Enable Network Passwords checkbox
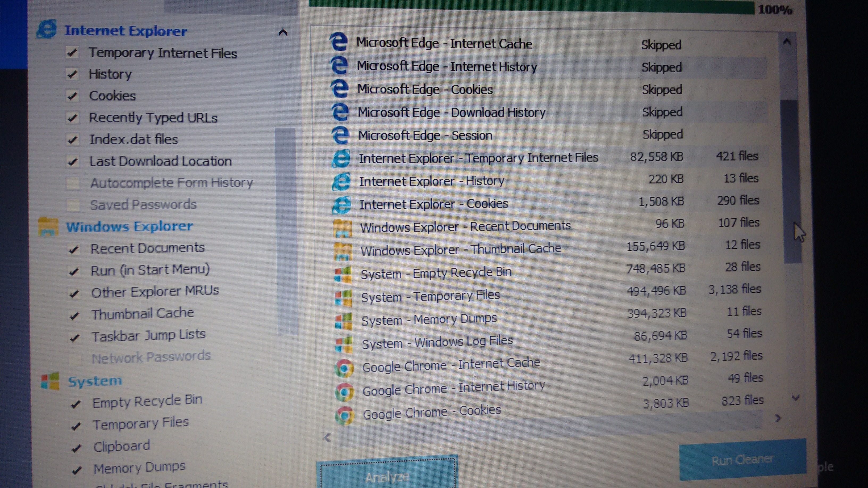 point(75,359)
